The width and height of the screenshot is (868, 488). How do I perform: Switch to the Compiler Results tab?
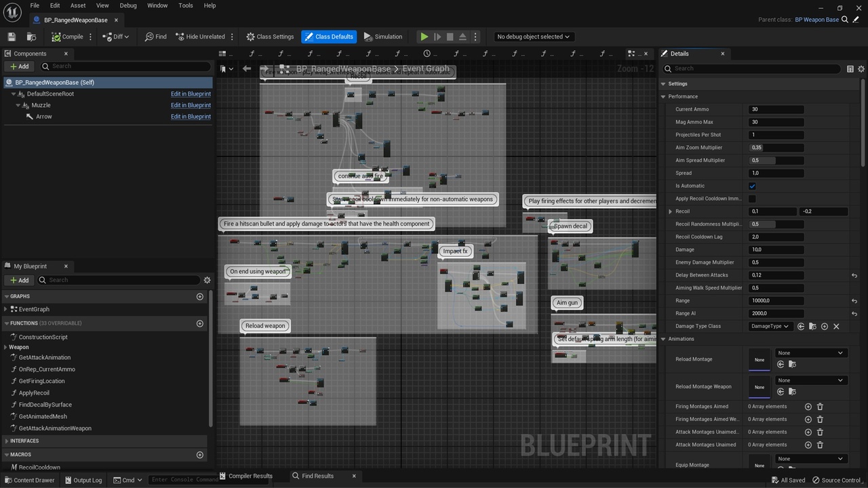coord(245,476)
